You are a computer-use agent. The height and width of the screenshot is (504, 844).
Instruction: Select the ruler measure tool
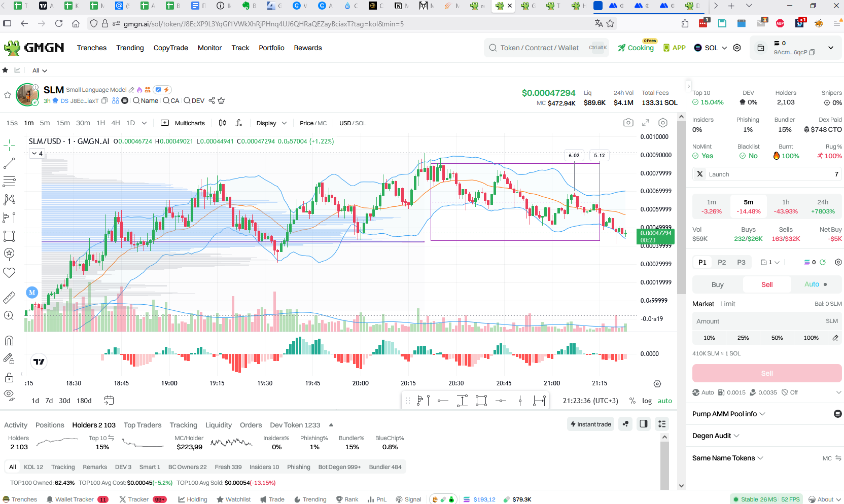9,298
